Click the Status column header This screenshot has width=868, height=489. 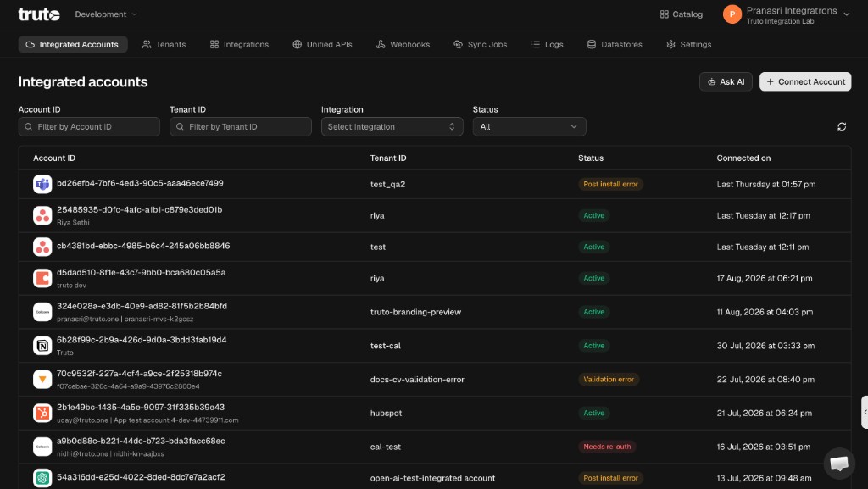pos(591,158)
